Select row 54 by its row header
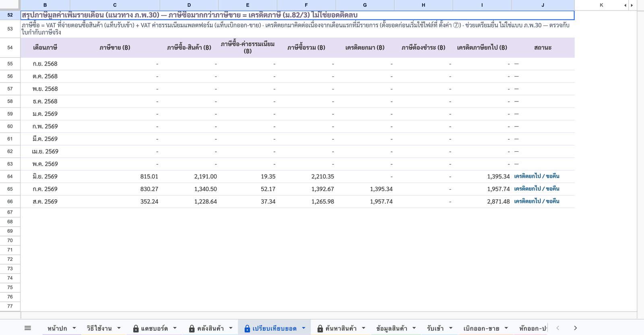The height and width of the screenshot is (335, 644). (10, 48)
